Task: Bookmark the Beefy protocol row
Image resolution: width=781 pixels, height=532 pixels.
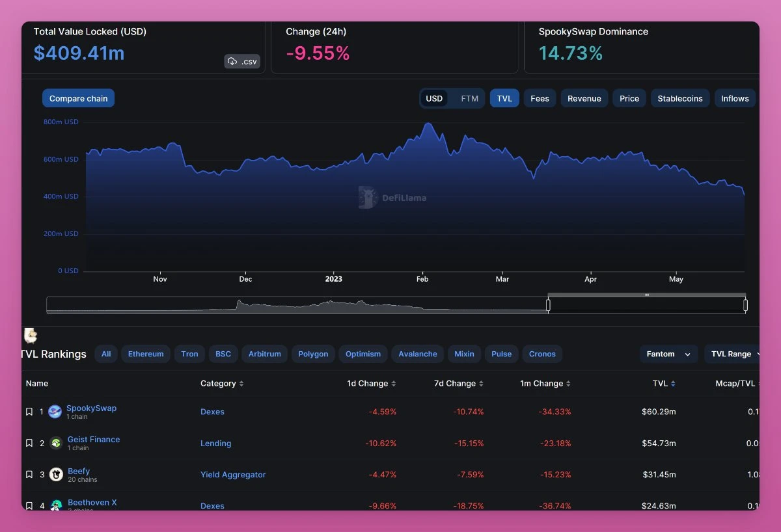Action: pos(29,475)
